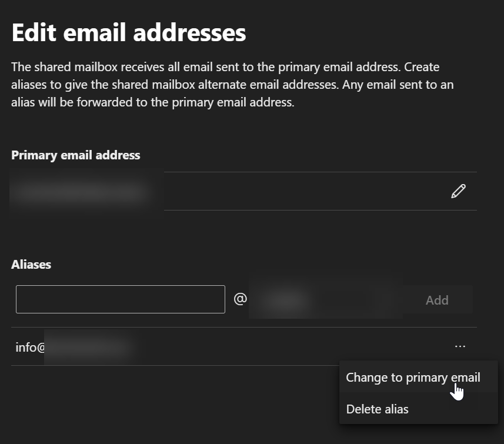
Task: Add the new alias with the Add button
Action: click(437, 300)
